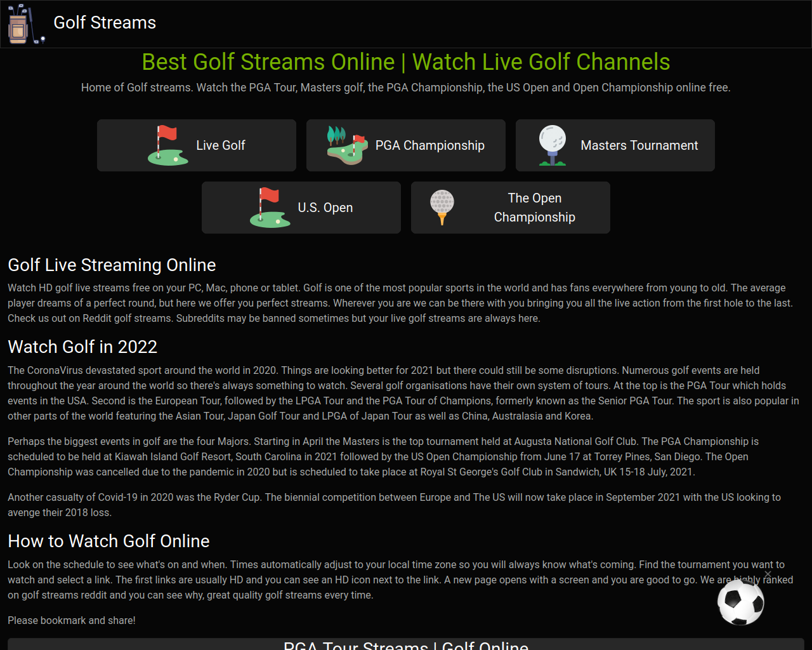Open the Golf Streams home link

click(105, 23)
